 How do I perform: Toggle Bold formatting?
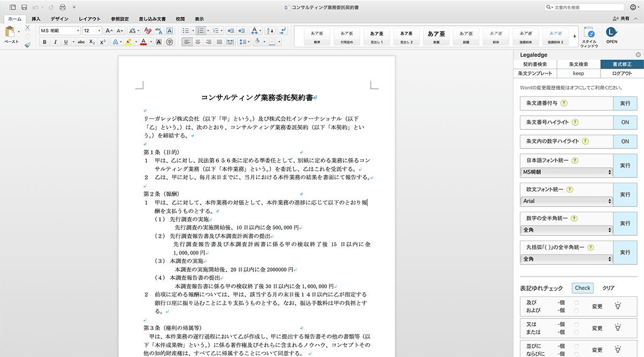[45, 42]
